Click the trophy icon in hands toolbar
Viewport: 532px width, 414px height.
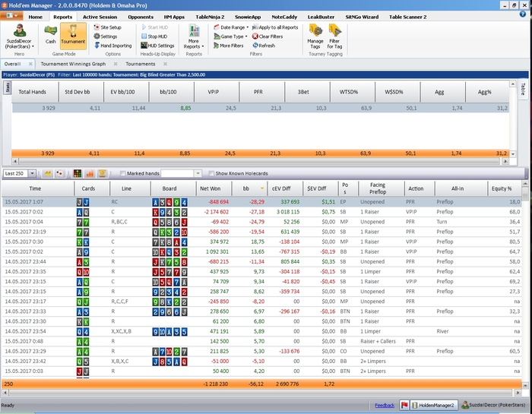102,174
